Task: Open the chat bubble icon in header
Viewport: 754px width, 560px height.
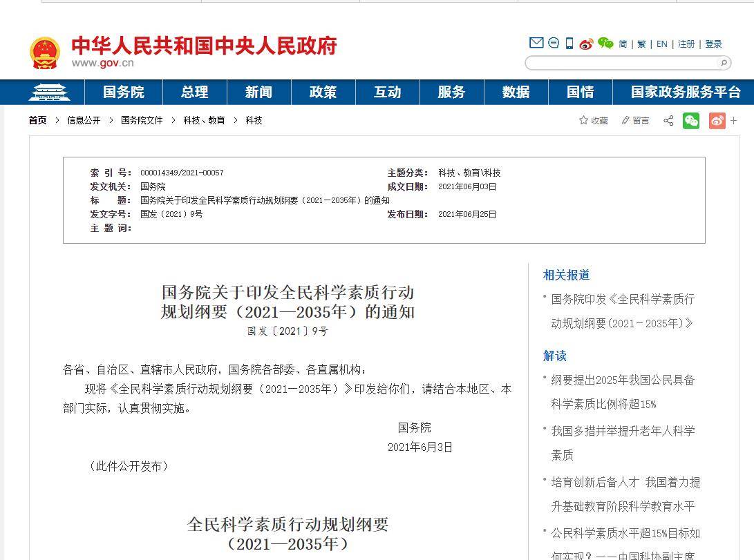Action: pos(554,43)
